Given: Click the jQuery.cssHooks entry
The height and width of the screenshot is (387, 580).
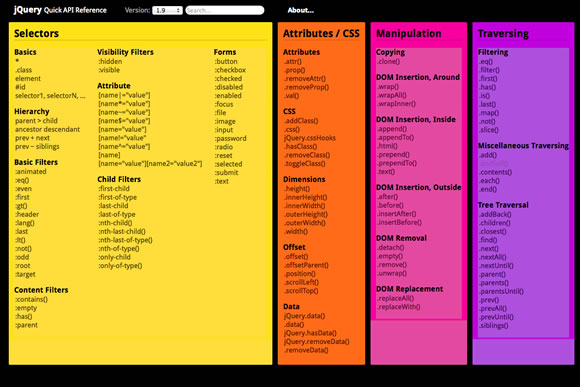Looking at the screenshot, I should pos(310,138).
